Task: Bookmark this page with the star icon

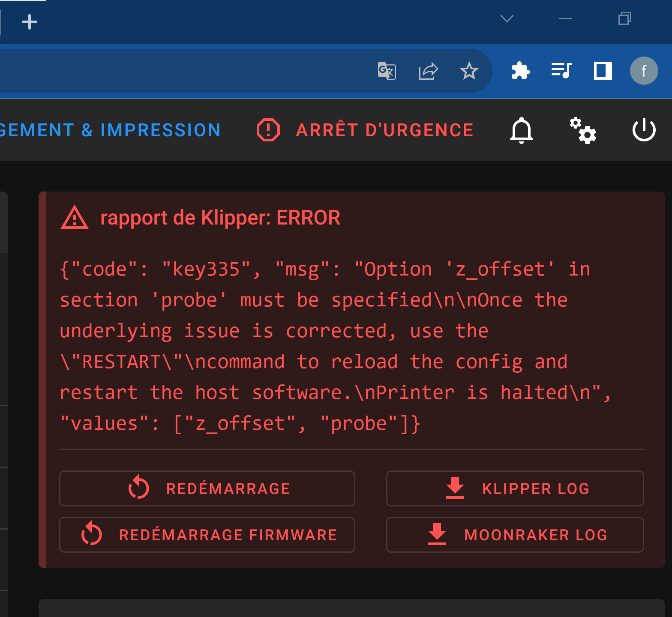Action: pos(469,71)
